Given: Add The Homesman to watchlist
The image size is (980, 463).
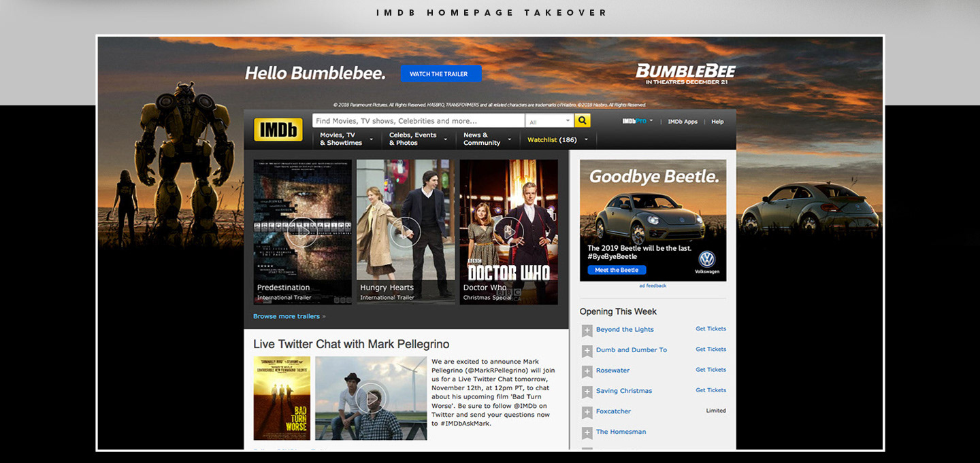Looking at the screenshot, I should pyautogui.click(x=587, y=432).
